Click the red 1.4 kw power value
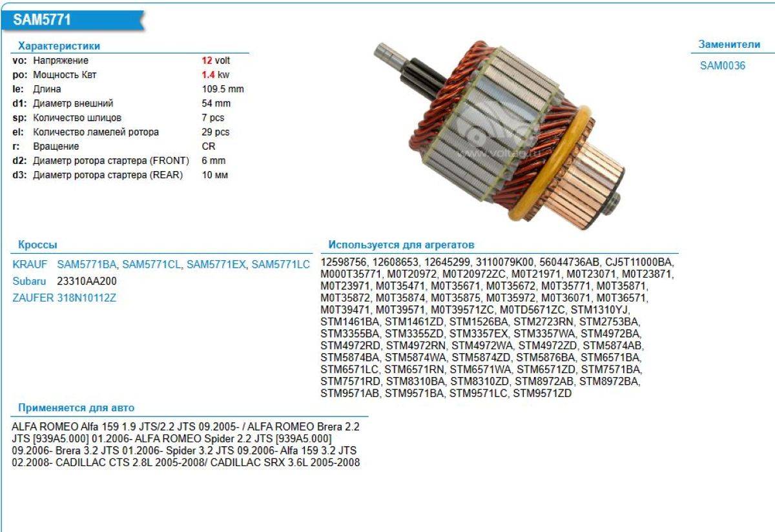The image size is (775, 532). [x=208, y=75]
